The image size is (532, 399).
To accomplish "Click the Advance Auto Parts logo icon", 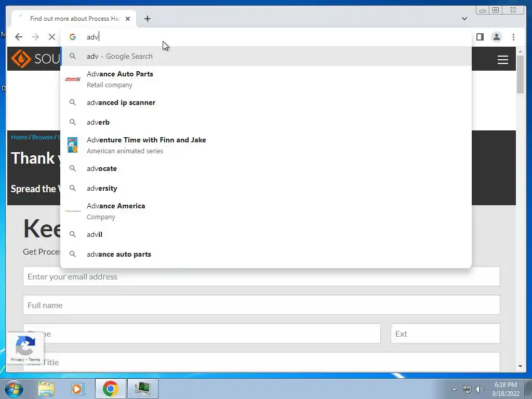I will 73,79.
